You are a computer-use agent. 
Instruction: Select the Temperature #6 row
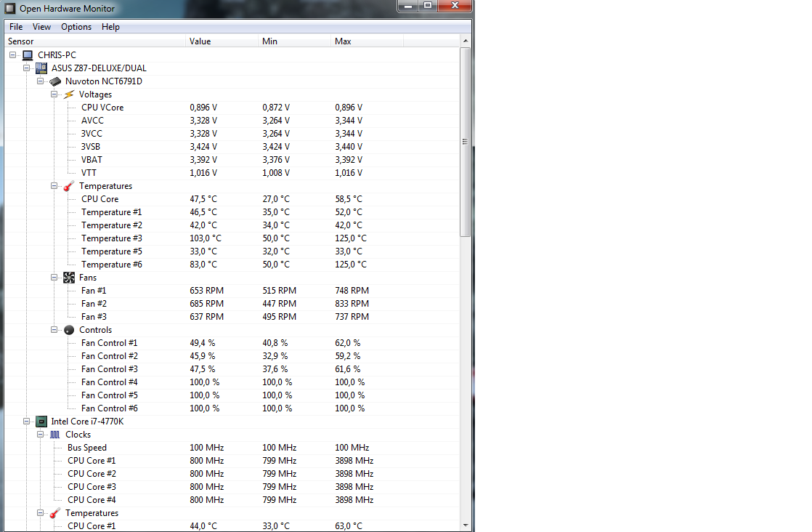[232, 265]
